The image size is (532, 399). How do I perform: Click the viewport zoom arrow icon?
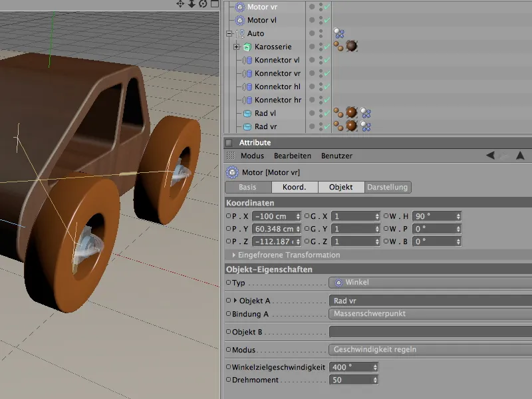pos(192,4)
